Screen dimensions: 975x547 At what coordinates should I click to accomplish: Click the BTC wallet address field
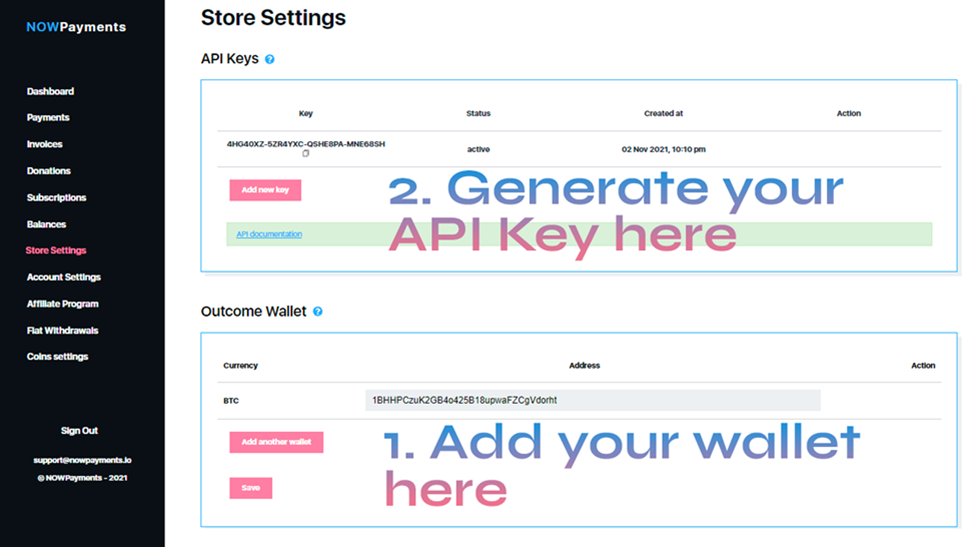[x=593, y=400]
